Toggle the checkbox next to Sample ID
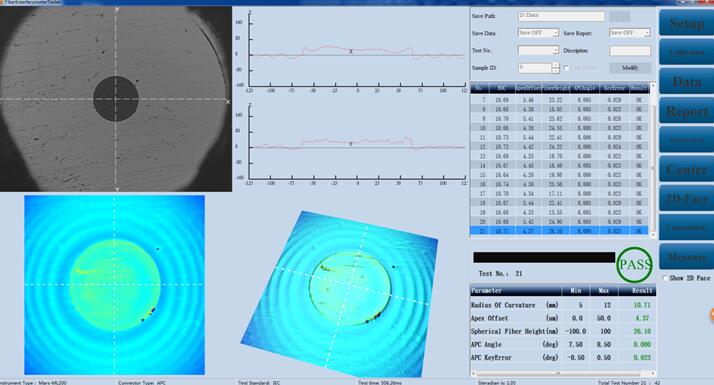The height and width of the screenshot is (385, 714). 566,68
